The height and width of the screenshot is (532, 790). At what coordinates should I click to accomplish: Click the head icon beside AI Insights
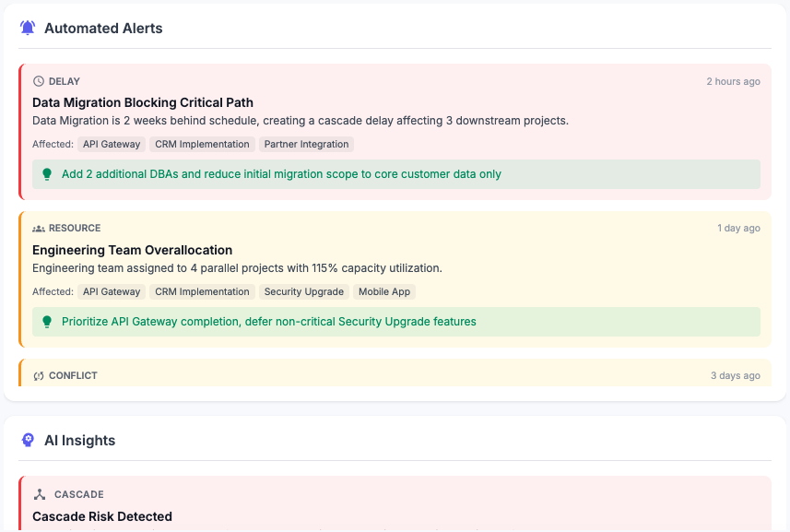click(x=28, y=441)
